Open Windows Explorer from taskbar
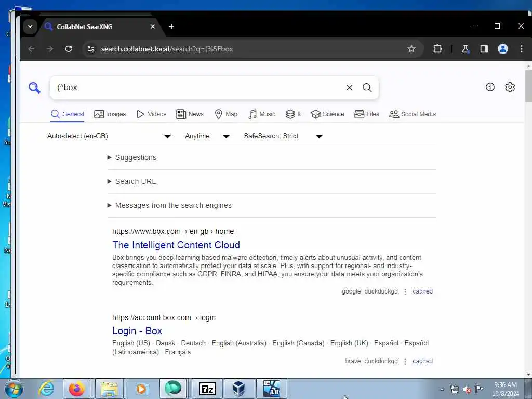 coord(109,389)
